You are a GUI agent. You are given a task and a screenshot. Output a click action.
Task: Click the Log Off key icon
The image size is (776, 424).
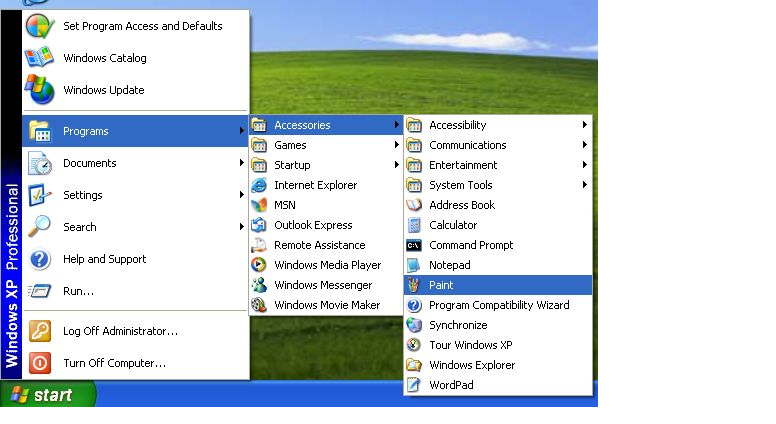click(x=40, y=331)
